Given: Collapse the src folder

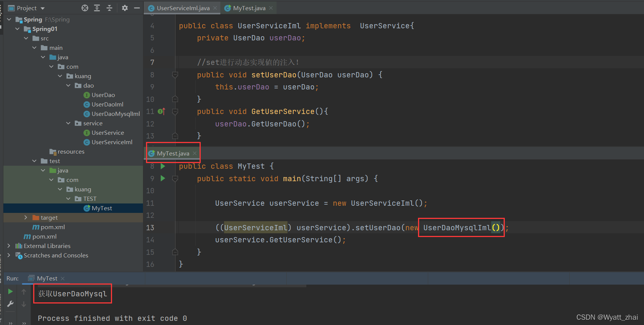Looking at the screenshot, I should (26, 38).
